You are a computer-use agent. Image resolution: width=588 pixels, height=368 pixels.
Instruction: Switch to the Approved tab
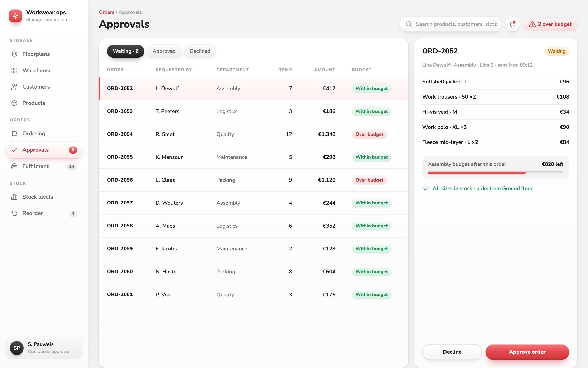(x=164, y=51)
